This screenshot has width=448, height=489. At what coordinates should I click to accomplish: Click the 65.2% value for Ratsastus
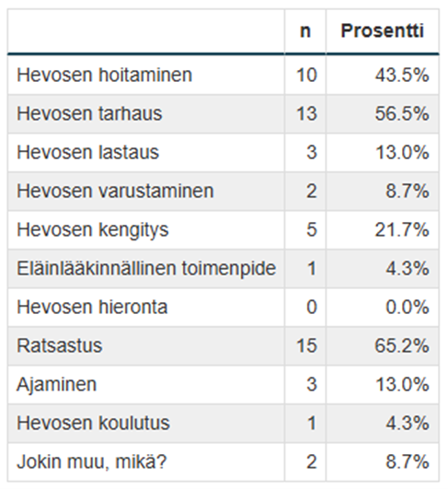coord(402,346)
